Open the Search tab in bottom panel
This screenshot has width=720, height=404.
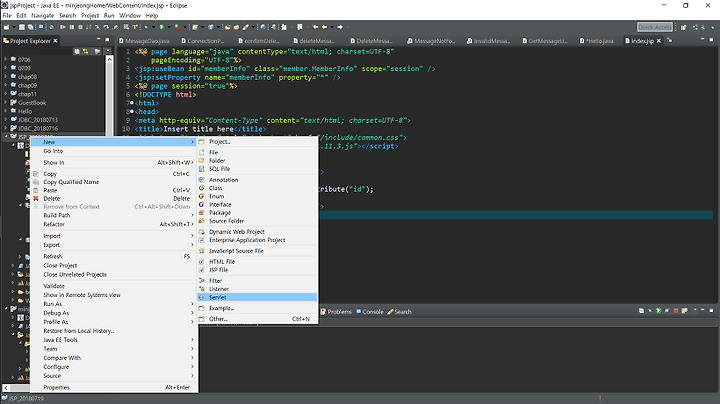pos(399,312)
